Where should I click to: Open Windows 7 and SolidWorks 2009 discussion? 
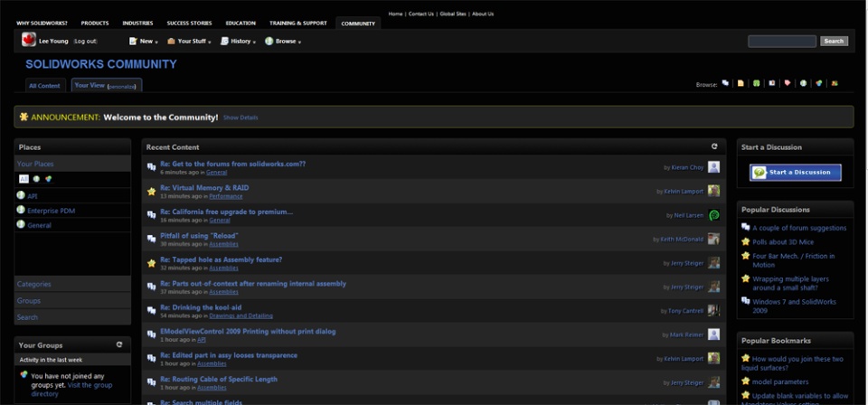pyautogui.click(x=794, y=306)
